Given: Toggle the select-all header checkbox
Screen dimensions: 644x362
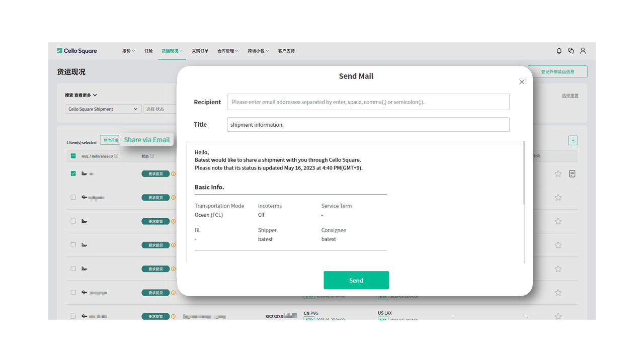Looking at the screenshot, I should 73,156.
